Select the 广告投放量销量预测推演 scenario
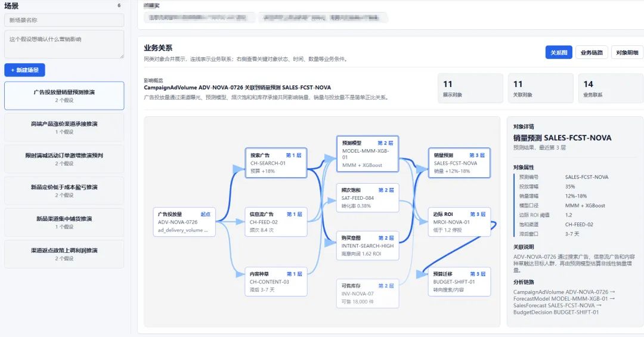 coord(64,96)
